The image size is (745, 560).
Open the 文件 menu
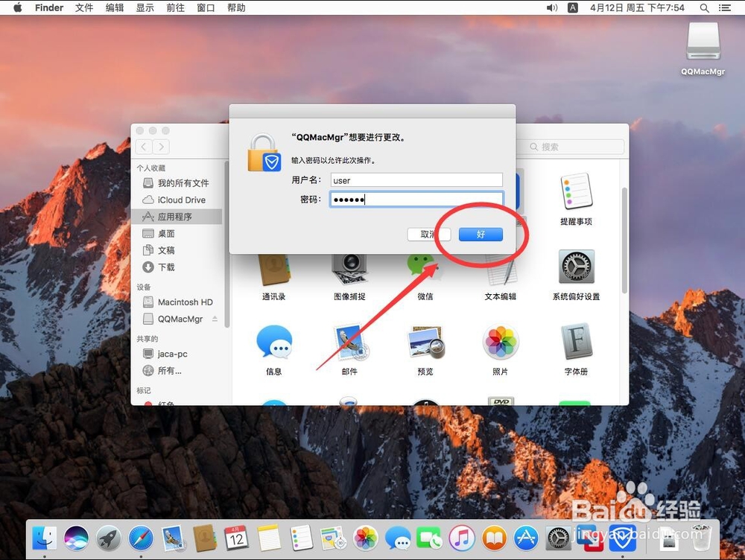coord(84,7)
